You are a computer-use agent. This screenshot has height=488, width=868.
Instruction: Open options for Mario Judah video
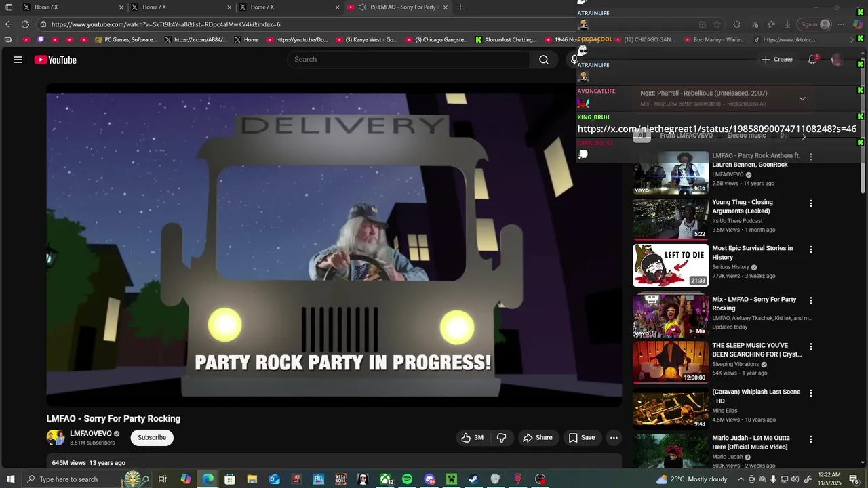[810, 439]
